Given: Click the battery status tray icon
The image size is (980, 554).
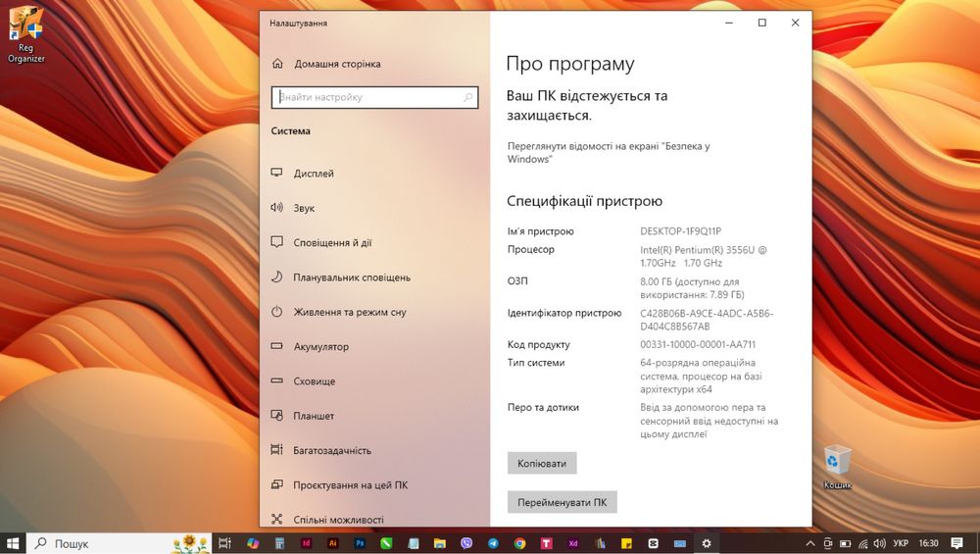Looking at the screenshot, I should click(845, 543).
